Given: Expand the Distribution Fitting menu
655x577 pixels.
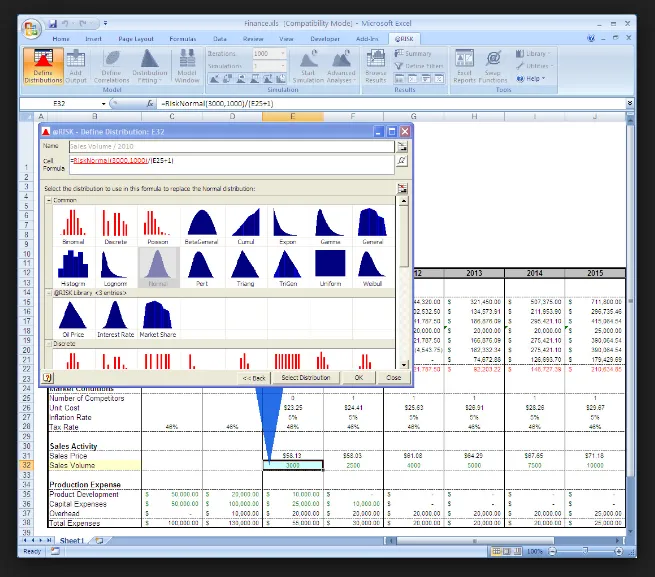Looking at the screenshot, I should [149, 66].
